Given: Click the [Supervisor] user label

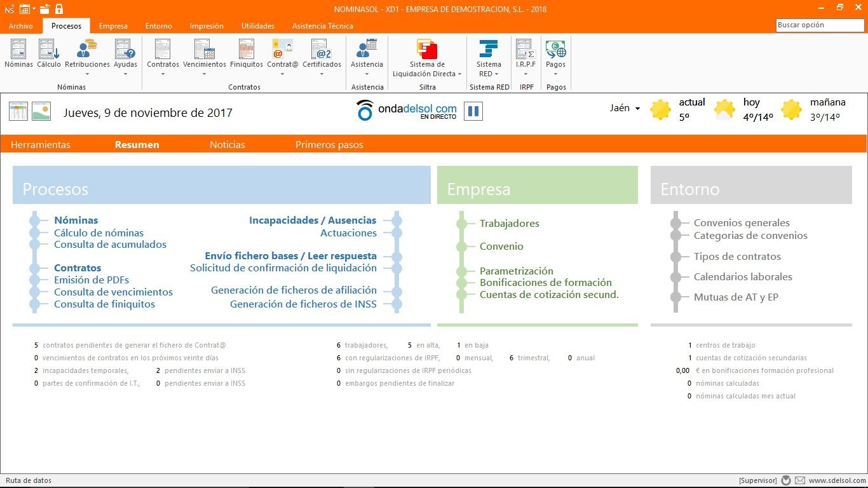Looking at the screenshot, I should [757, 480].
